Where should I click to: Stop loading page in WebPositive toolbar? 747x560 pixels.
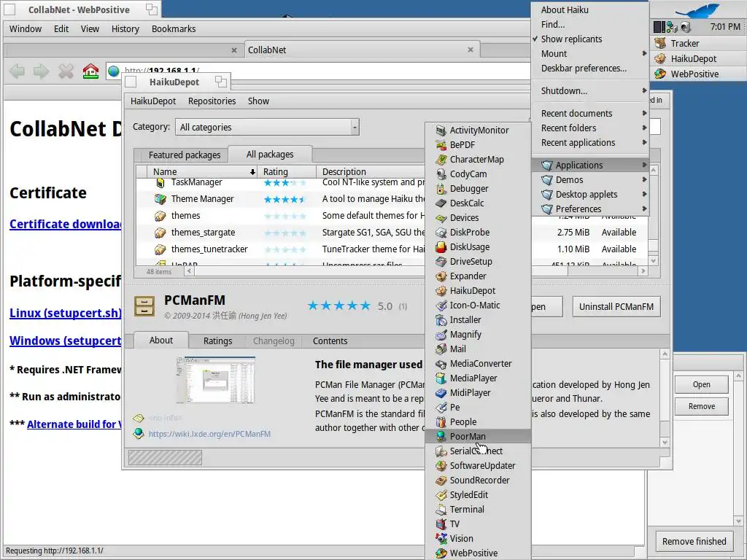tap(66, 71)
